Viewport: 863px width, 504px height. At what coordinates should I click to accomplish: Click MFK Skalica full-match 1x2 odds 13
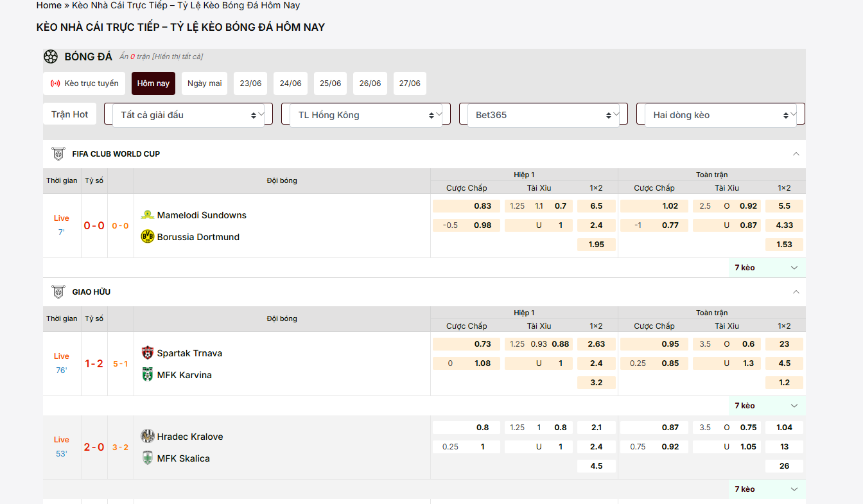tap(784, 447)
